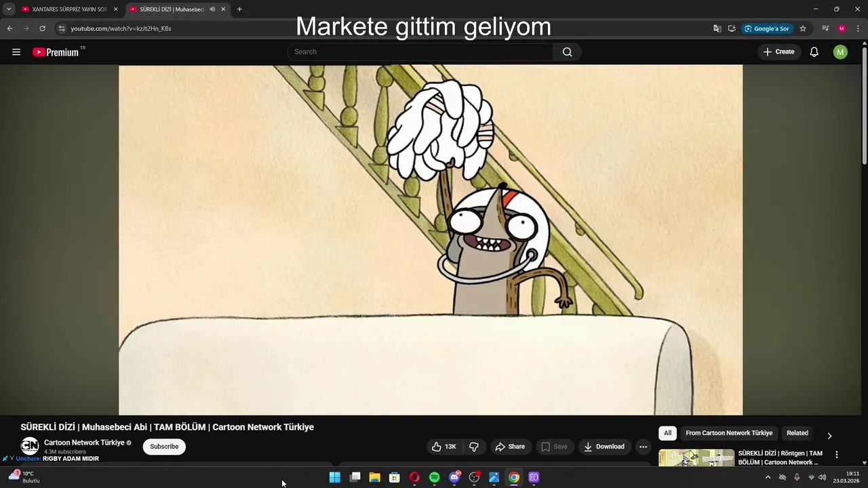Open Opera browser from the taskbar
The image size is (868, 488).
click(x=414, y=477)
